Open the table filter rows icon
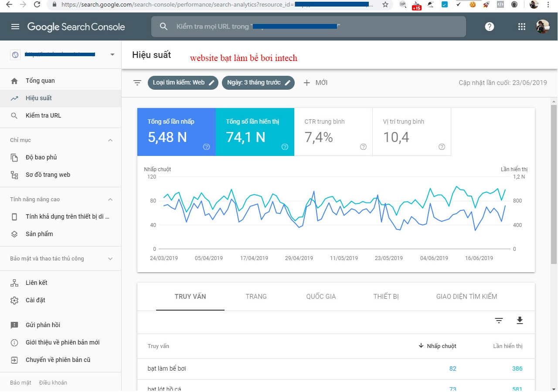 point(499,321)
